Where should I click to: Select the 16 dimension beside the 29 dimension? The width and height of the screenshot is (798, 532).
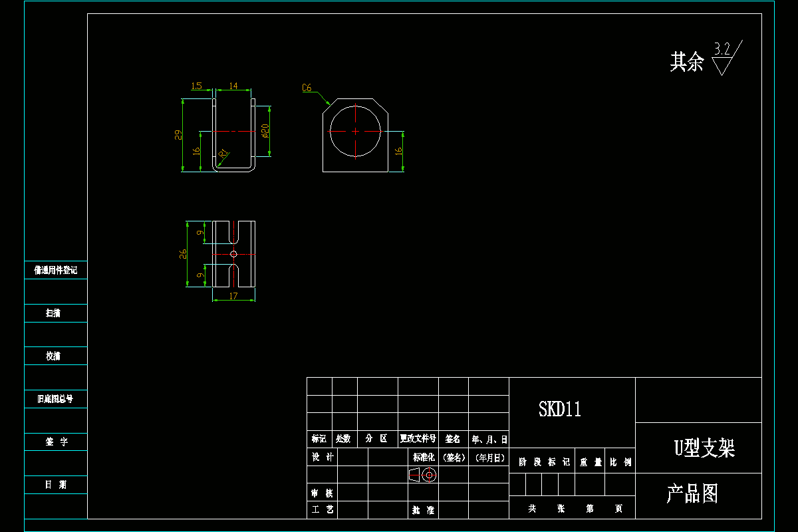coord(196,151)
